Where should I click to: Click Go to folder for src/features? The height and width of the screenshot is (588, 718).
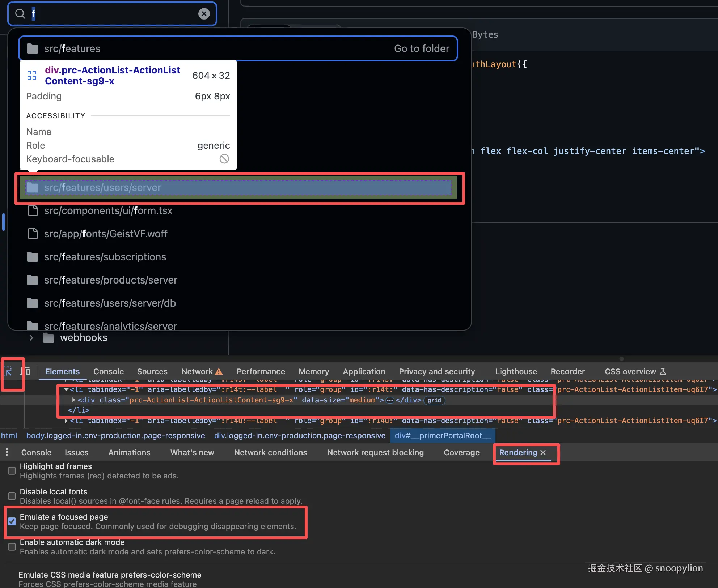[421, 48]
